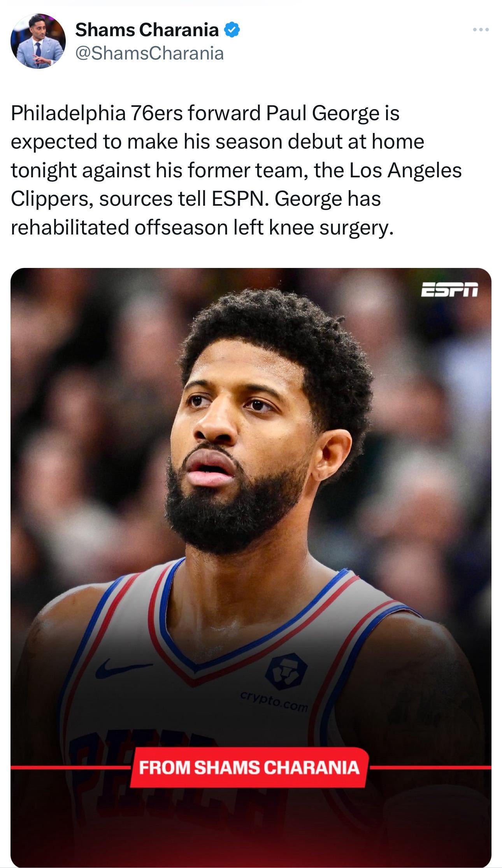This screenshot has height=868, width=502.
Task: Click the phrase Los Angeles in tweet text
Action: [405, 170]
